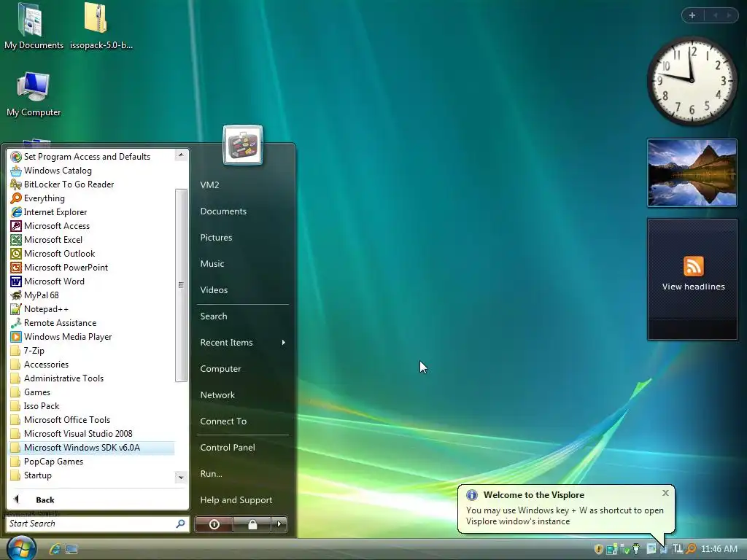The width and height of the screenshot is (747, 560).
Task: Expand the PopCap Games folder
Action: (x=91, y=462)
